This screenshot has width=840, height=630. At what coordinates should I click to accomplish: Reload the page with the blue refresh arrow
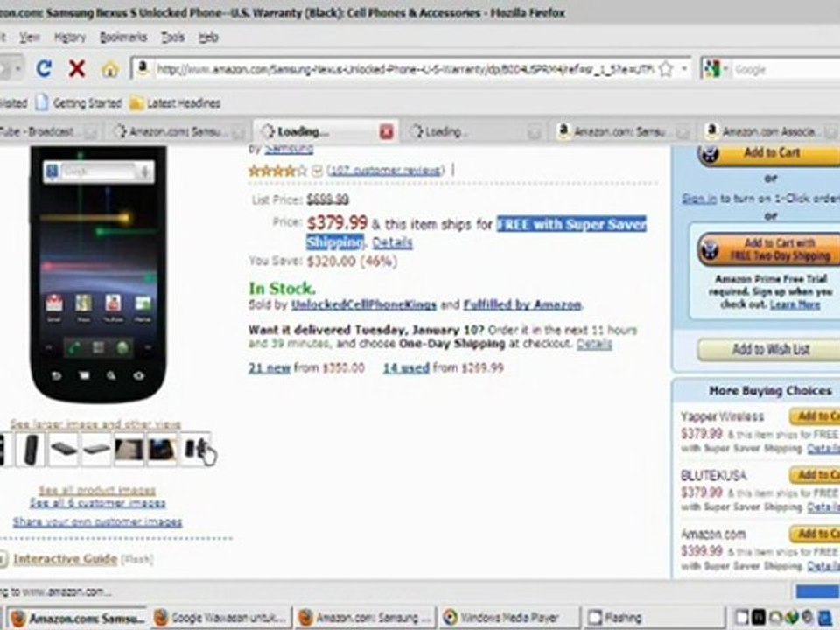point(44,68)
